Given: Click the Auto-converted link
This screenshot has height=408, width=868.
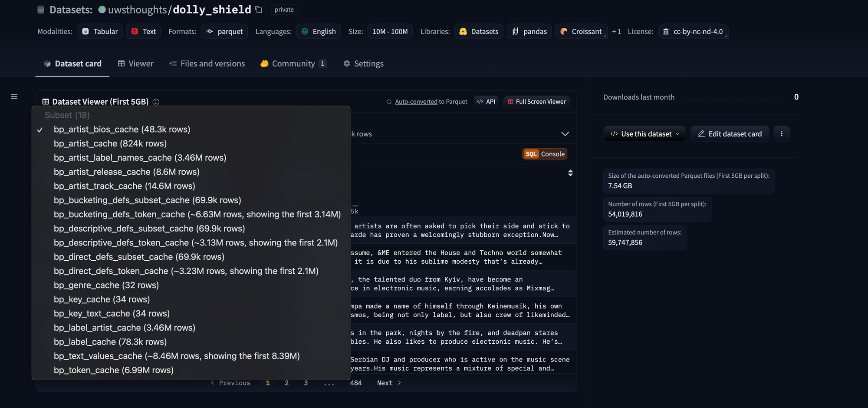Looking at the screenshot, I should click(416, 102).
